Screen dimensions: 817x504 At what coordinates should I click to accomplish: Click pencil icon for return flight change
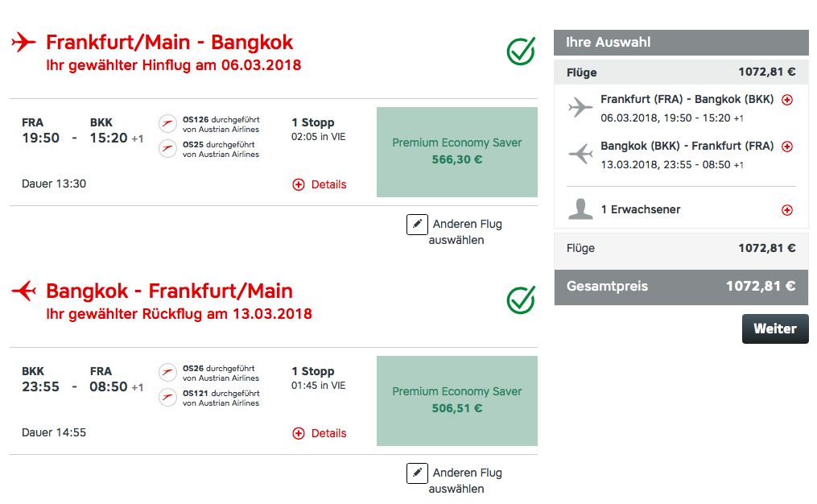(416, 473)
